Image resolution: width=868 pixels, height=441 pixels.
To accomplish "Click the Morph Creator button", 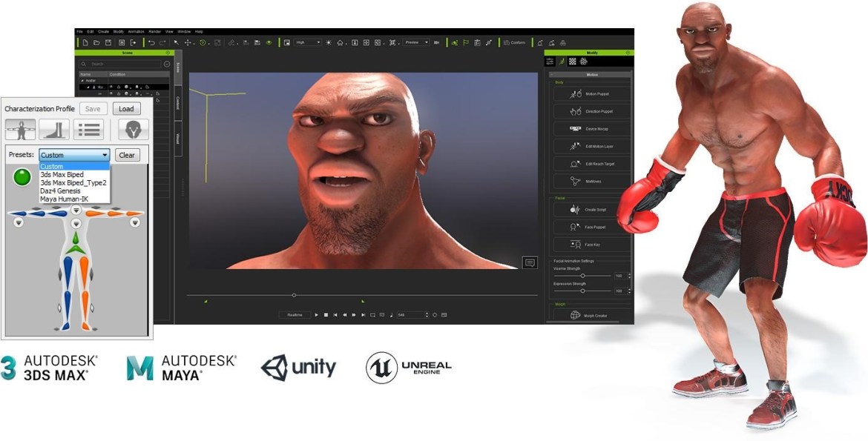I will point(592,316).
